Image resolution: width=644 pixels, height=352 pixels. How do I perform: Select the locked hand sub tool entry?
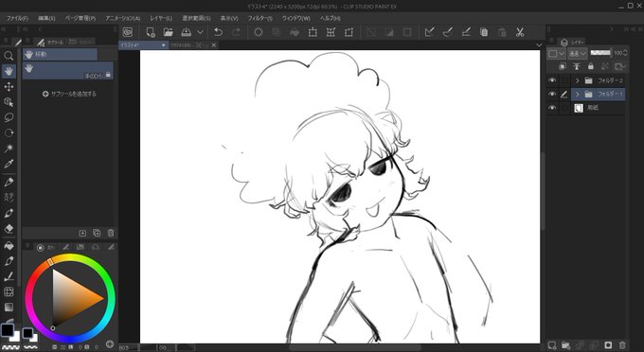[x=68, y=71]
